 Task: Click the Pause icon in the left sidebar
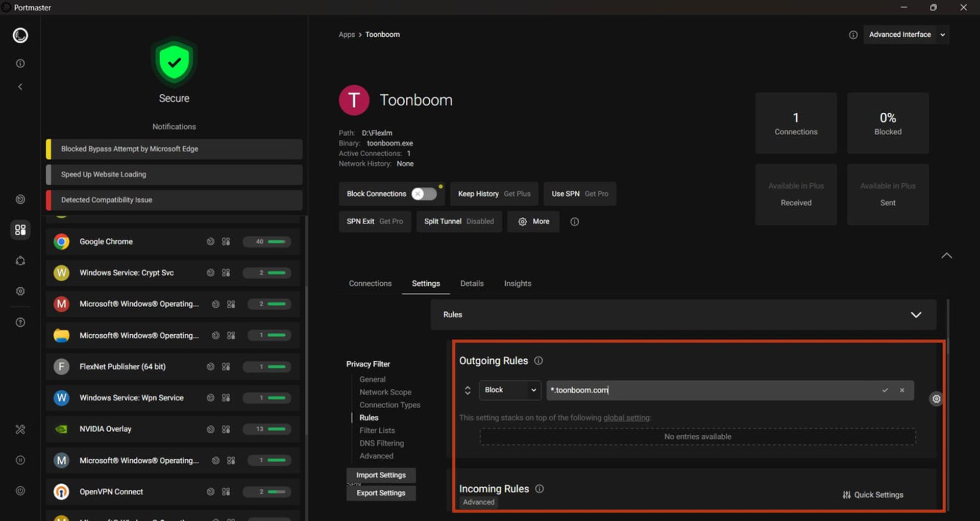[20, 460]
